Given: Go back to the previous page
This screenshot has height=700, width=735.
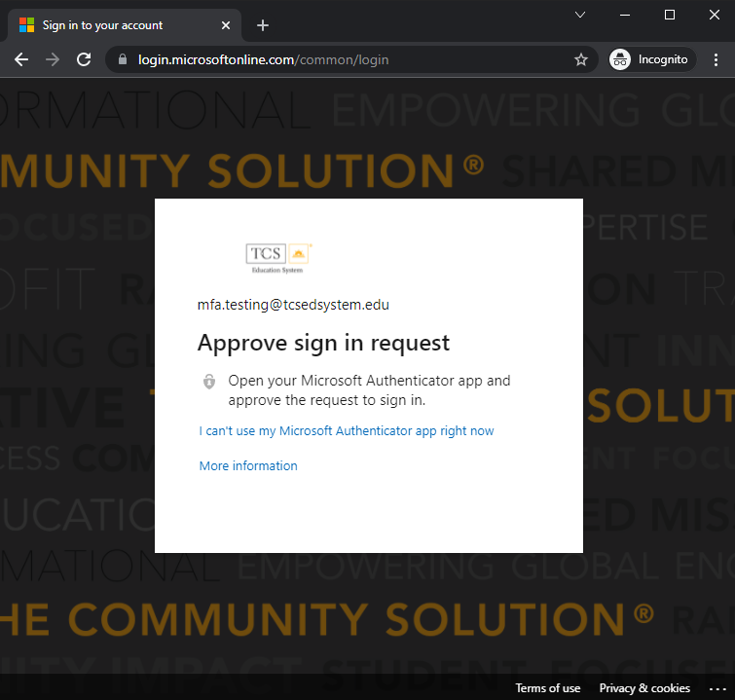Looking at the screenshot, I should coord(21,59).
